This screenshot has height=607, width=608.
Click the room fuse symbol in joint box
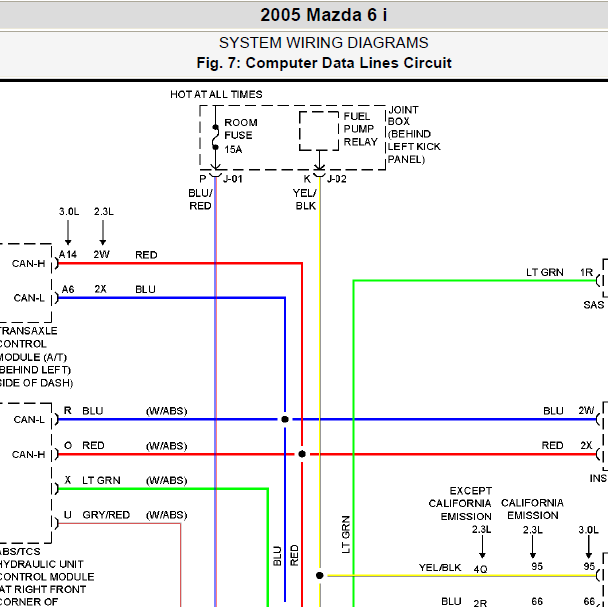(215, 137)
